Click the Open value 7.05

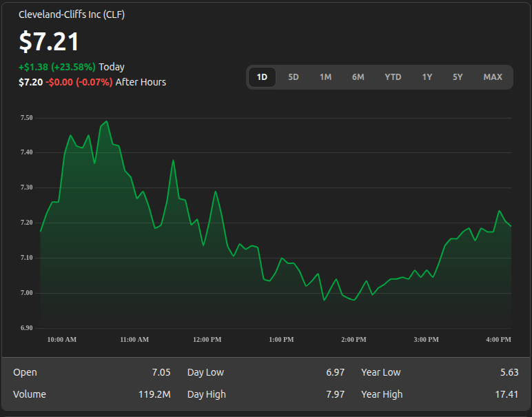click(161, 372)
